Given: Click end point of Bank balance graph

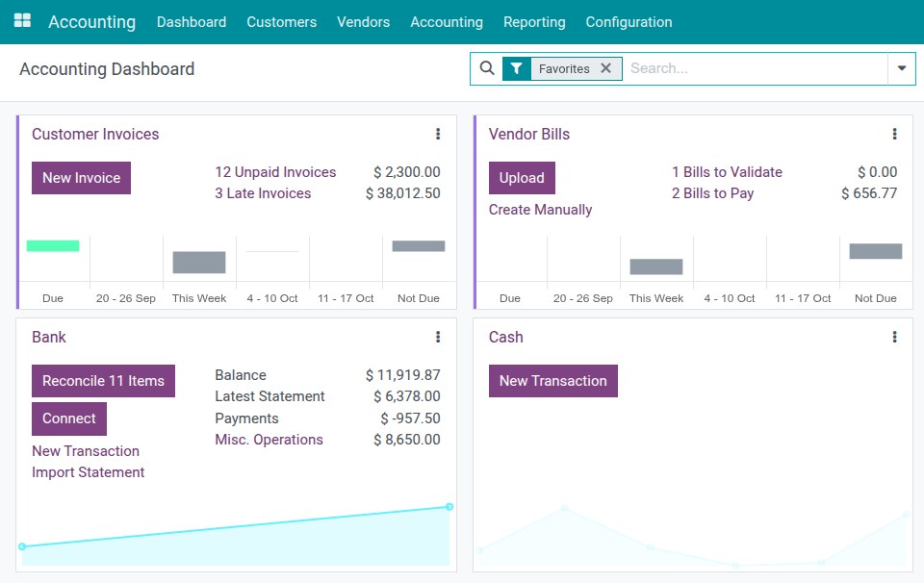Looking at the screenshot, I should 449,506.
